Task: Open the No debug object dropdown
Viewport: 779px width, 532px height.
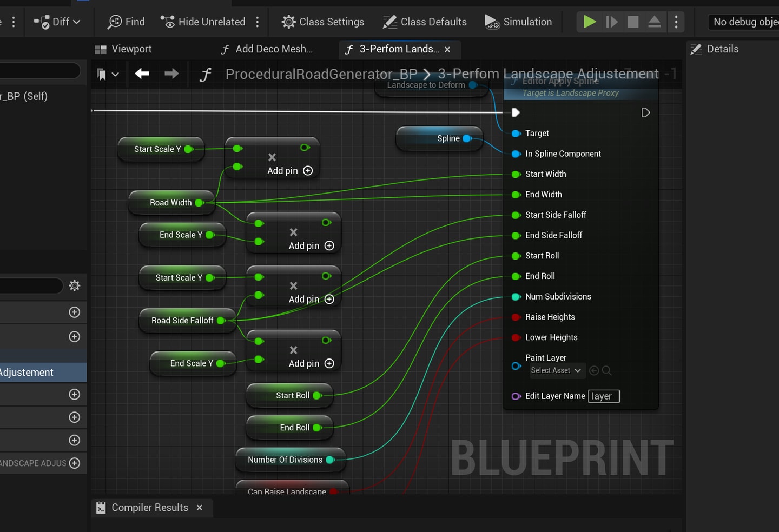Action: coord(744,22)
